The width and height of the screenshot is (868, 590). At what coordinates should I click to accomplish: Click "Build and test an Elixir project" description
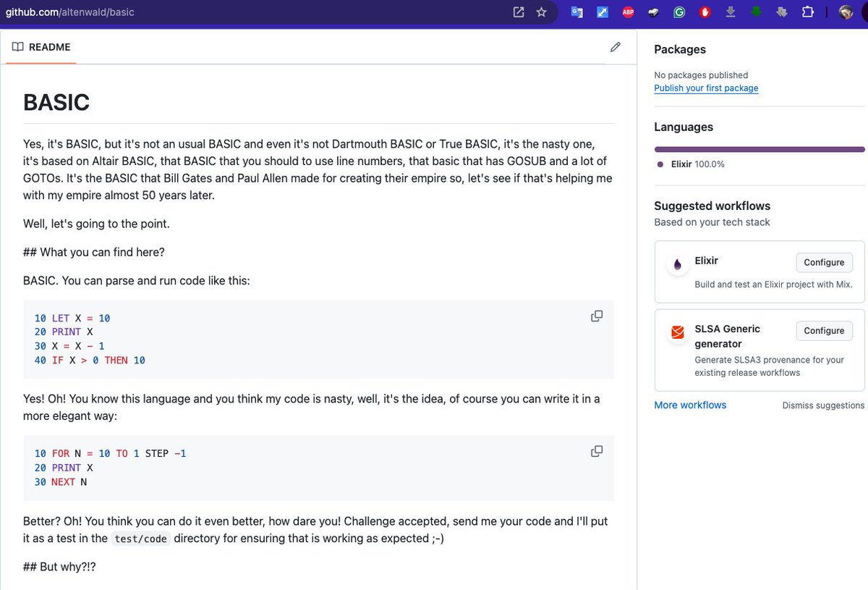(x=773, y=285)
